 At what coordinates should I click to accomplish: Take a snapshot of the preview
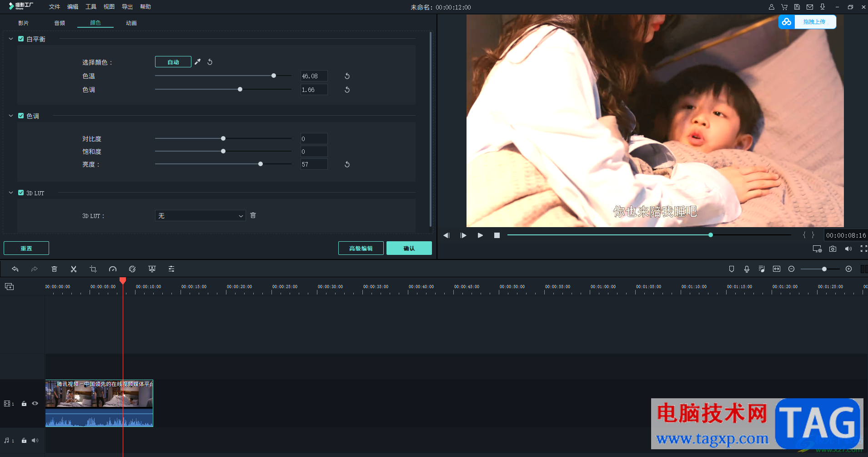tap(833, 249)
